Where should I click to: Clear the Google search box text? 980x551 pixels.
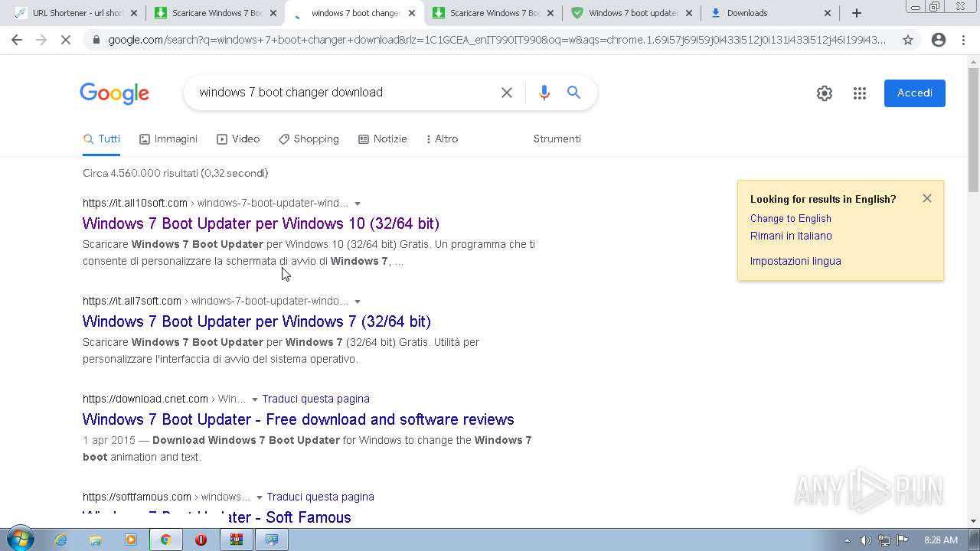coord(507,93)
